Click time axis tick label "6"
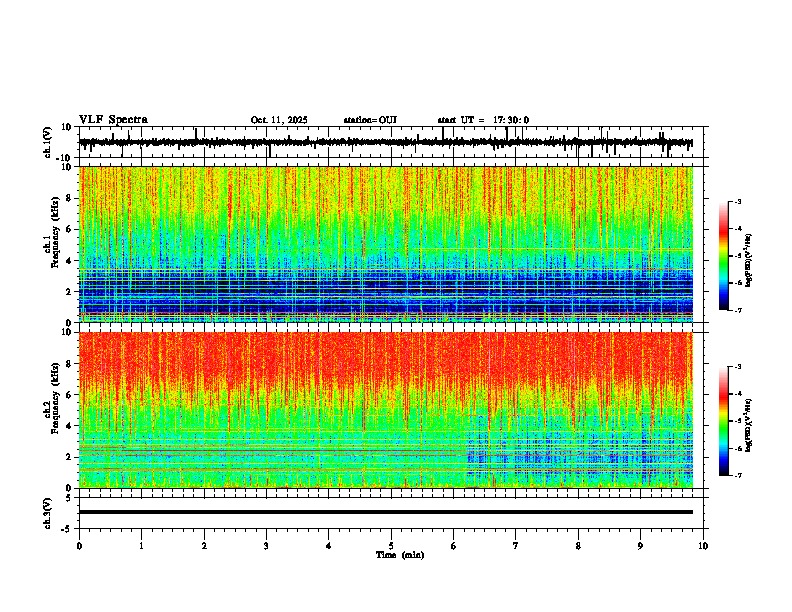The height and width of the screenshot is (612, 792). coord(454,546)
